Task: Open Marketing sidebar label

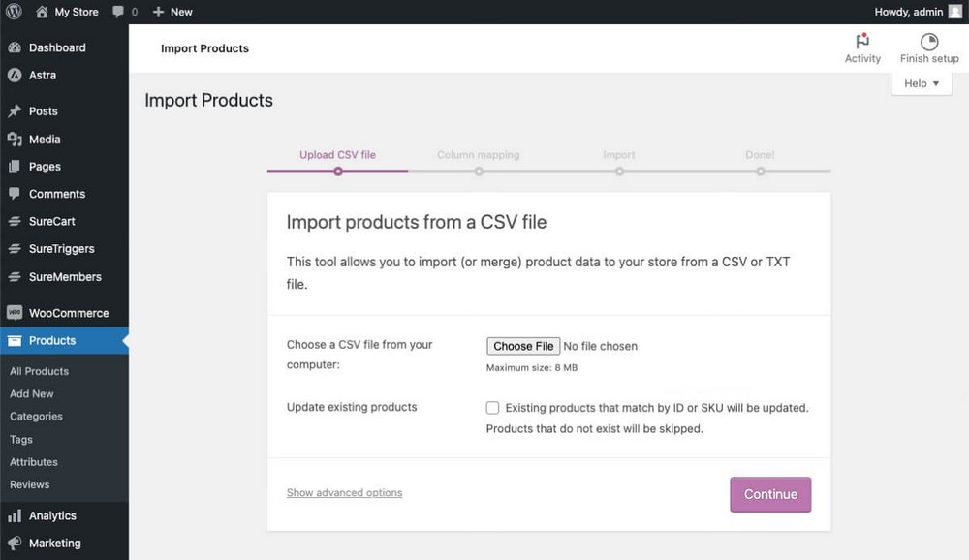Action: tap(55, 544)
